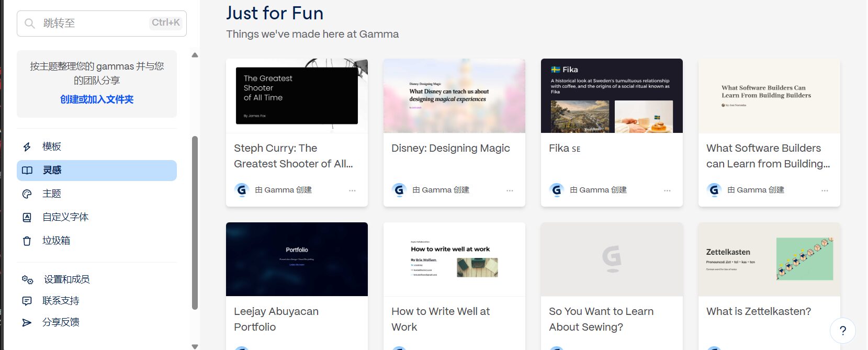
Task: Open 自定义字体 sidebar item
Action: coord(97,218)
